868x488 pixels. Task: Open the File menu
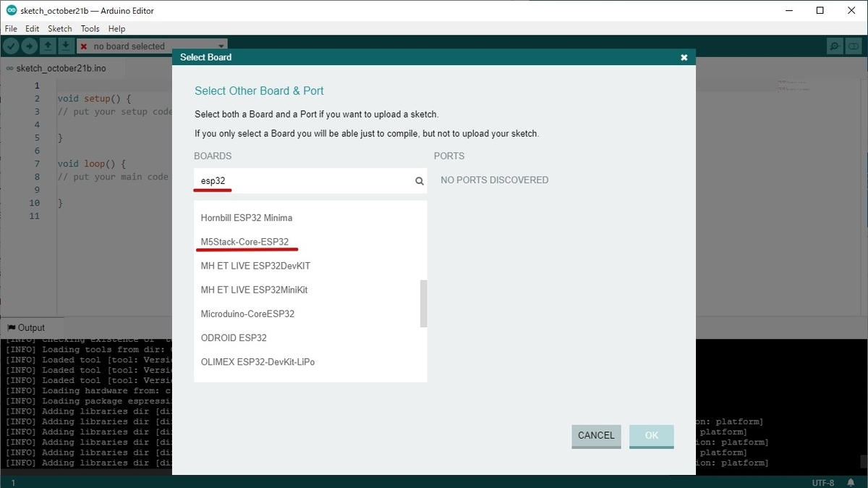click(11, 29)
